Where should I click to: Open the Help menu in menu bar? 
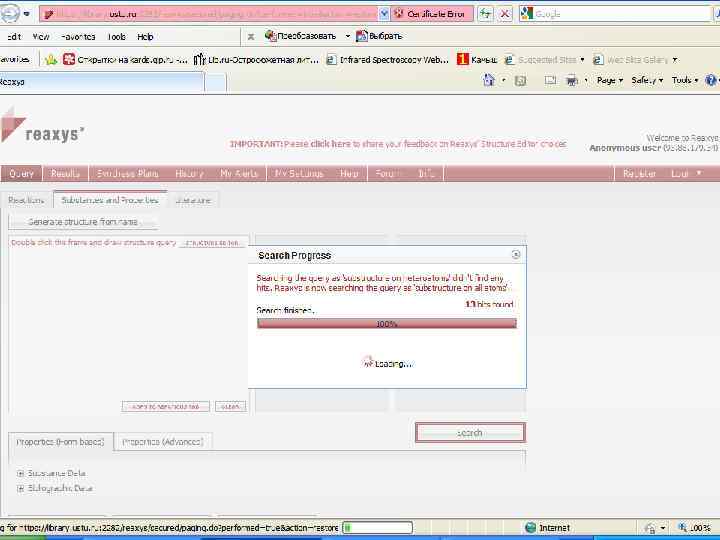(145, 37)
